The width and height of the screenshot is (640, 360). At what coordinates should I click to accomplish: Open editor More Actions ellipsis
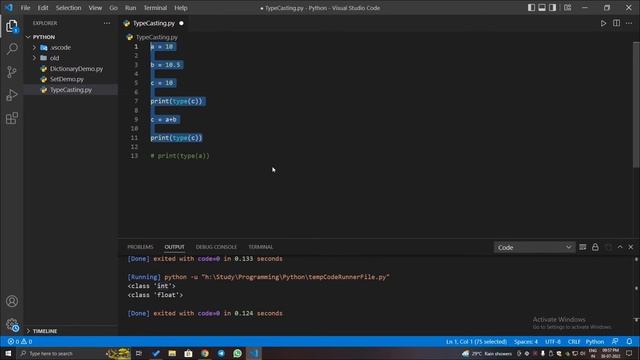pos(629,23)
